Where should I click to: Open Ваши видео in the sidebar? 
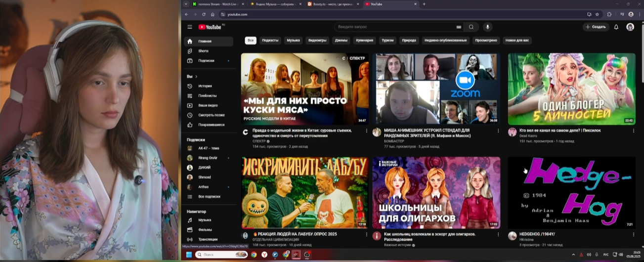209,105
